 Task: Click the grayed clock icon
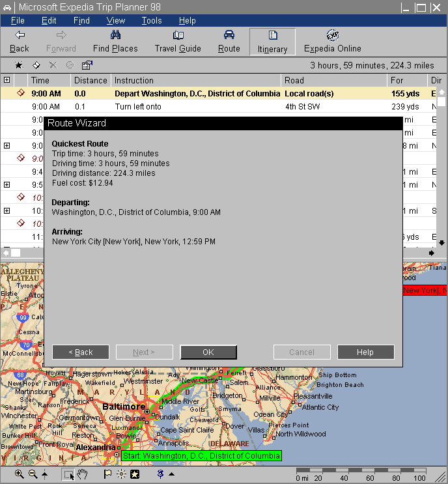click(70, 65)
